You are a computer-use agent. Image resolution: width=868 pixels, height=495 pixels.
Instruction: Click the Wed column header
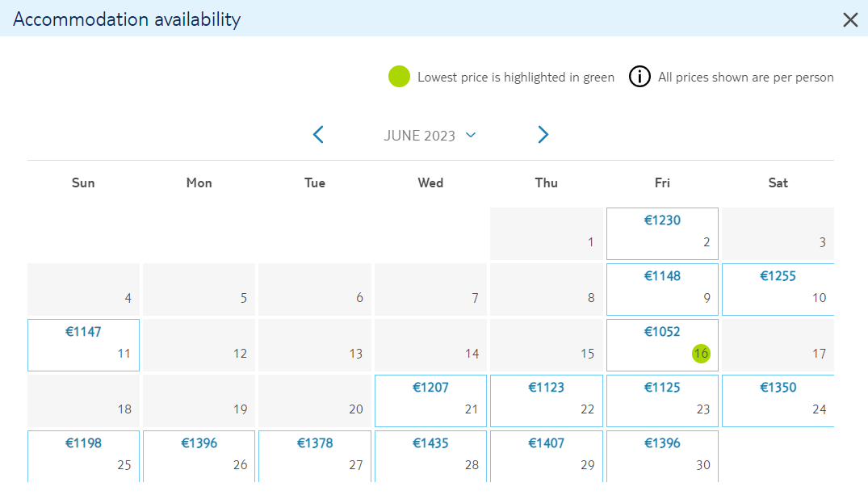(x=430, y=182)
